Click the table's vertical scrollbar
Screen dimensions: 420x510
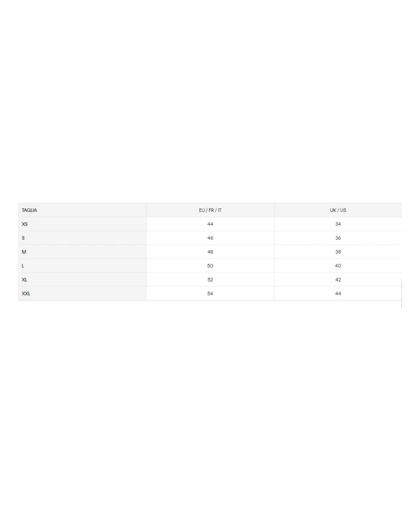[x=402, y=293]
